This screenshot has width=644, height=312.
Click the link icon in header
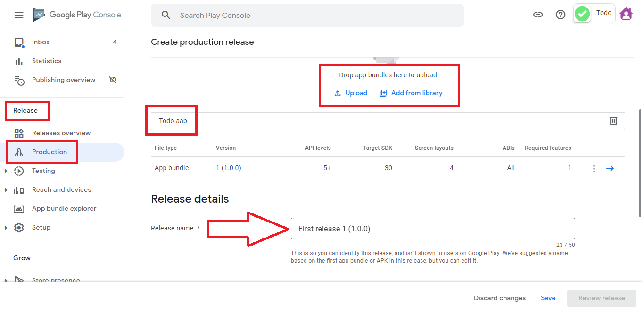tap(538, 15)
